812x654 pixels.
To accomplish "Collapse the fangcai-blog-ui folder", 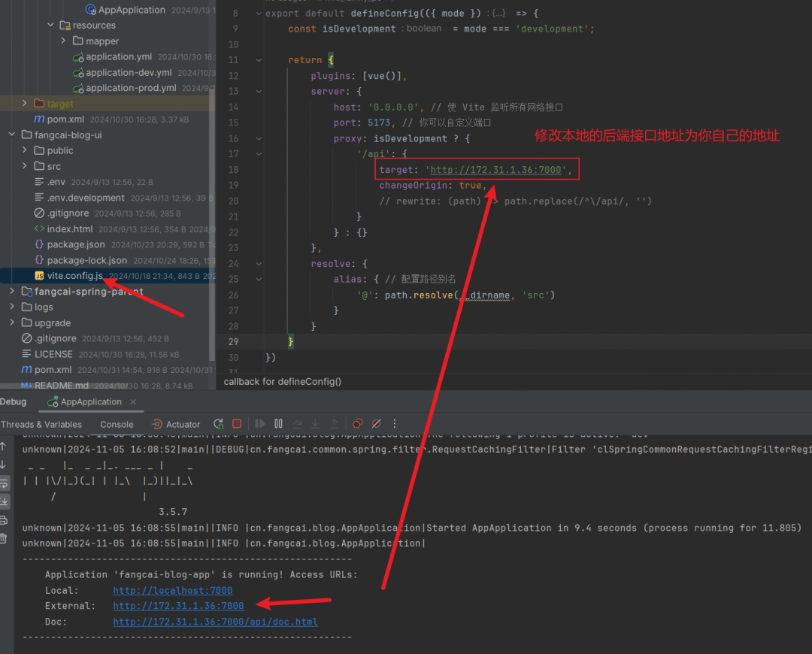I will 12,135.
